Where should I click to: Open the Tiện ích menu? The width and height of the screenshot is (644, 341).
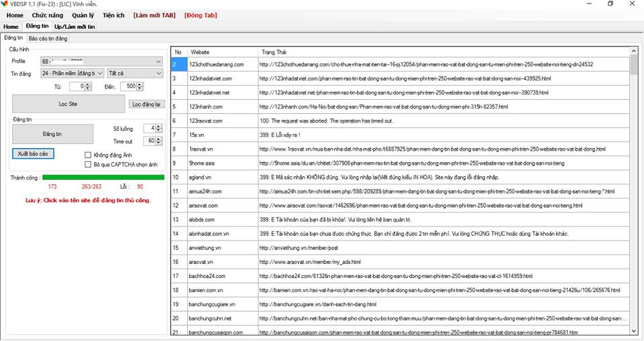click(x=113, y=15)
